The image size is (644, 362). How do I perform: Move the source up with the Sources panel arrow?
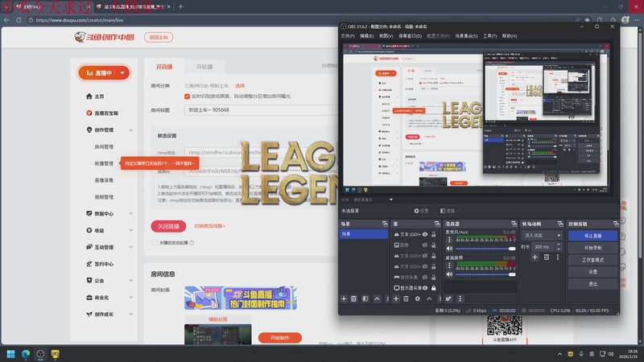429,298
